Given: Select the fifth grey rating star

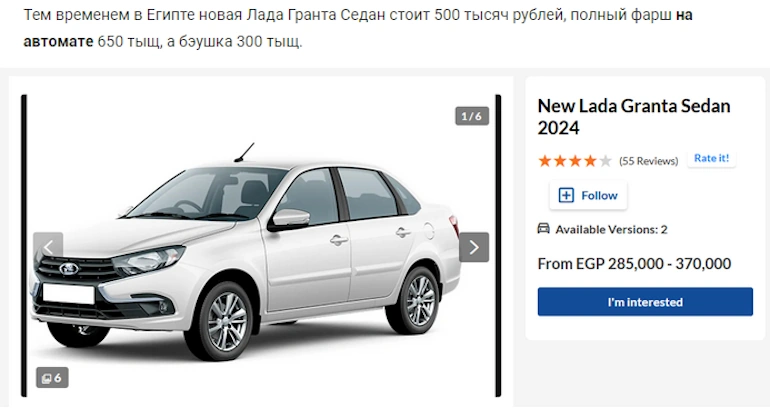Looking at the screenshot, I should tap(605, 161).
